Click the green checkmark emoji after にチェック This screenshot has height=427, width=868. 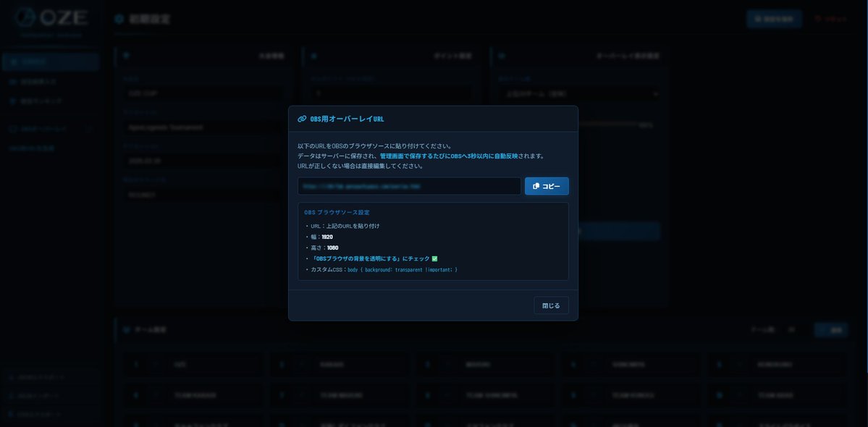click(434, 259)
